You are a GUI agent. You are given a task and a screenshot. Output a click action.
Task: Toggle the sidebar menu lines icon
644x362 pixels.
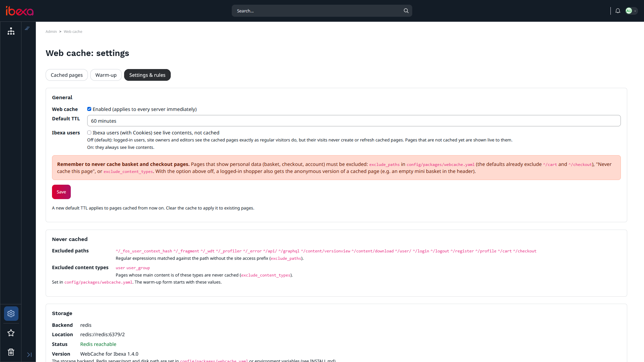point(27,28)
